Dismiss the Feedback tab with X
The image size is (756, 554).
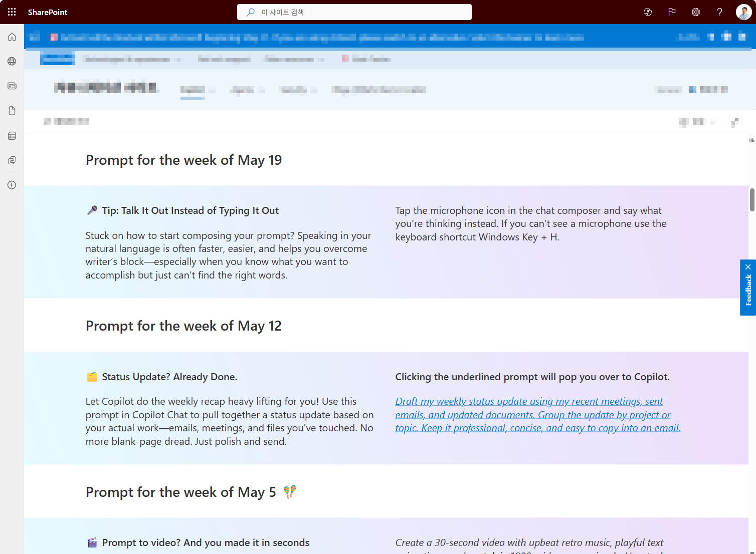[x=748, y=266]
